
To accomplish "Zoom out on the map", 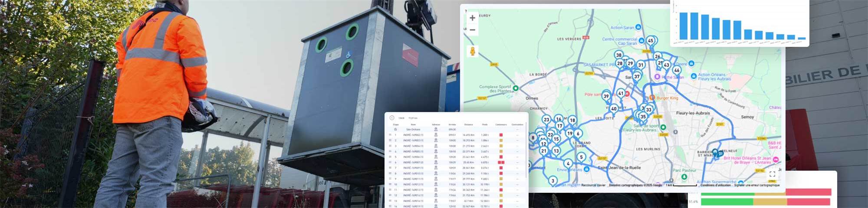I will [x=472, y=30].
